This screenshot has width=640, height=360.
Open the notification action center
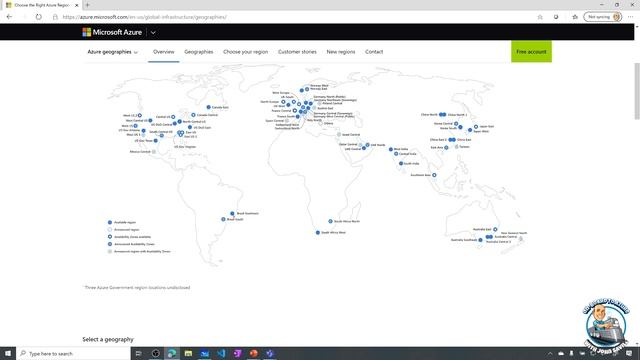click(629, 353)
